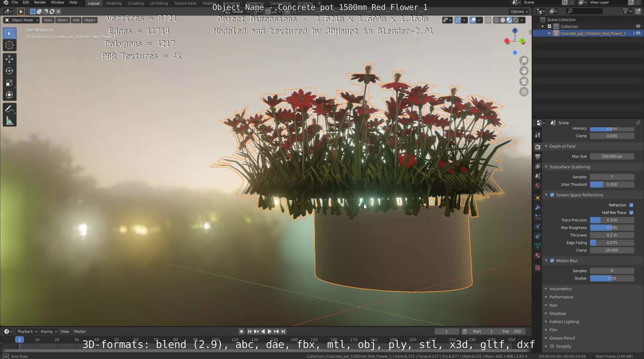Click the viewport Select menu button
Screen dimensions: 644x359
tap(62, 20)
